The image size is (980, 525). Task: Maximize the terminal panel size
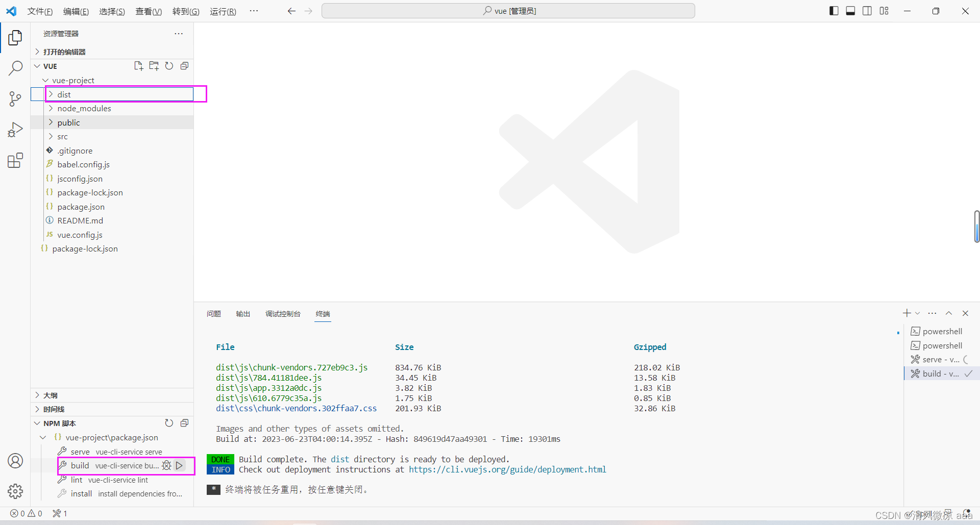coord(949,313)
